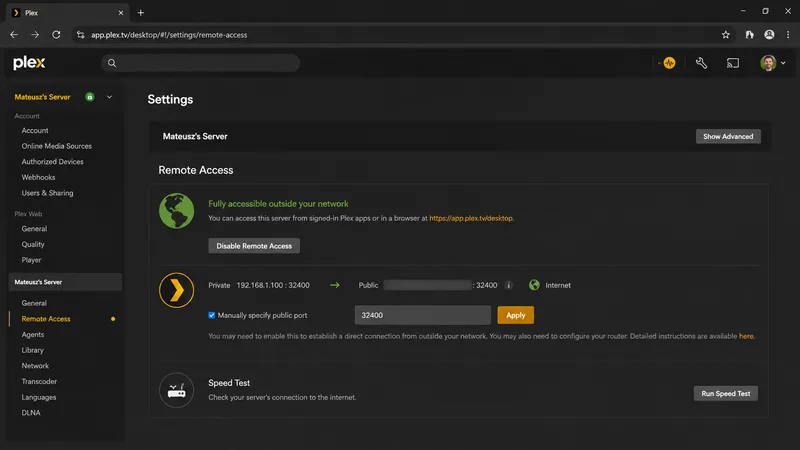Image resolution: width=800 pixels, height=450 pixels.
Task: Open Online Media Sources
Action: [57, 146]
